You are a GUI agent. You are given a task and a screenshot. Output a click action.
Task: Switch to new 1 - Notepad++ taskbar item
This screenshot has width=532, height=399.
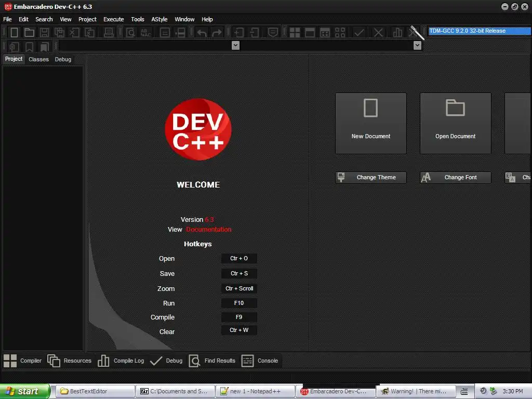[x=255, y=392]
